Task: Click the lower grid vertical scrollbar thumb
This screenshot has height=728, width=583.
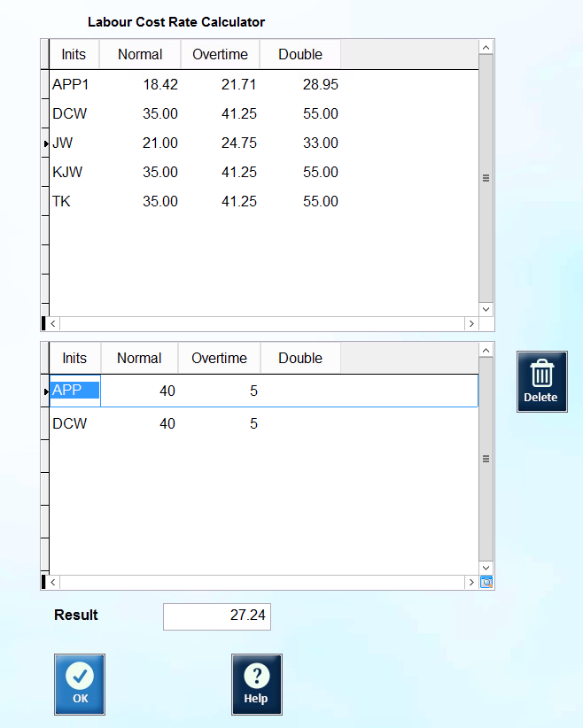Action: coord(486,459)
